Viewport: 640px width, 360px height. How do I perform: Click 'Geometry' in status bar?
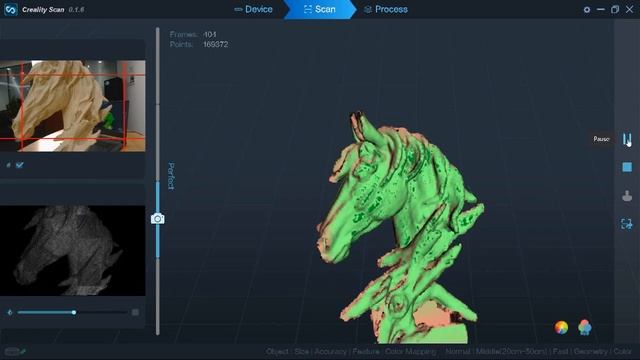pyautogui.click(x=591, y=351)
